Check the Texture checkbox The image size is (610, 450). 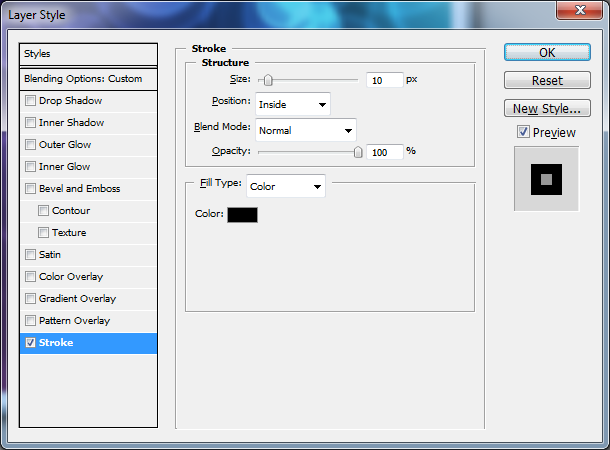pos(44,233)
